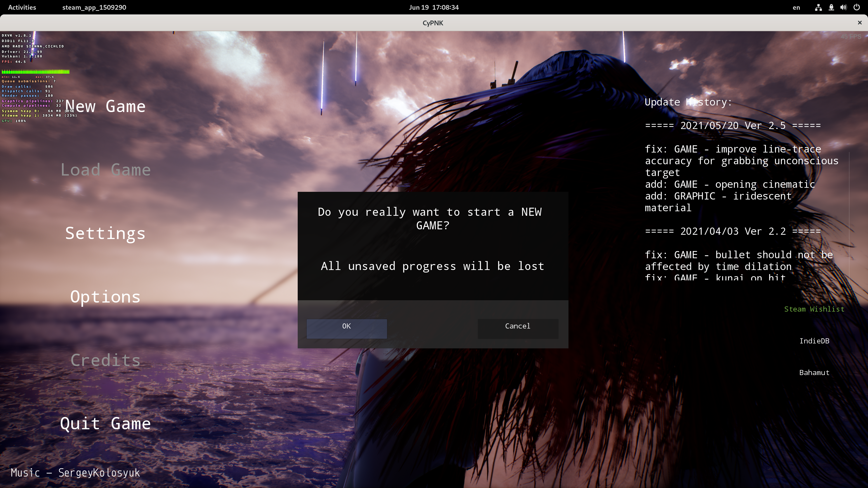View the Credits menu entry

(x=106, y=360)
